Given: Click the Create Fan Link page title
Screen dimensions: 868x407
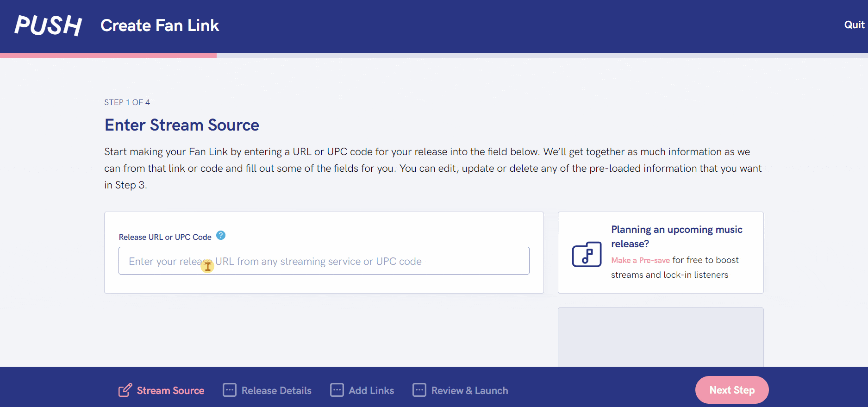Looking at the screenshot, I should point(160,25).
